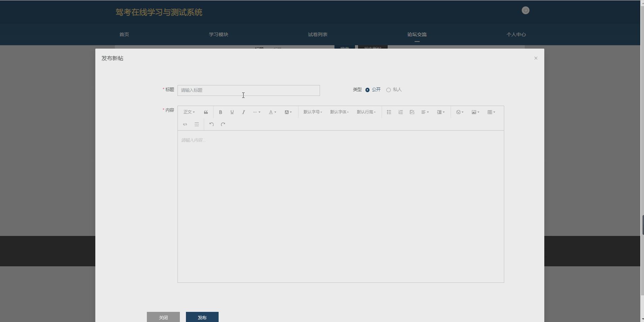This screenshot has height=322, width=644.
Task: Apply underline formatting
Action: pyautogui.click(x=232, y=112)
